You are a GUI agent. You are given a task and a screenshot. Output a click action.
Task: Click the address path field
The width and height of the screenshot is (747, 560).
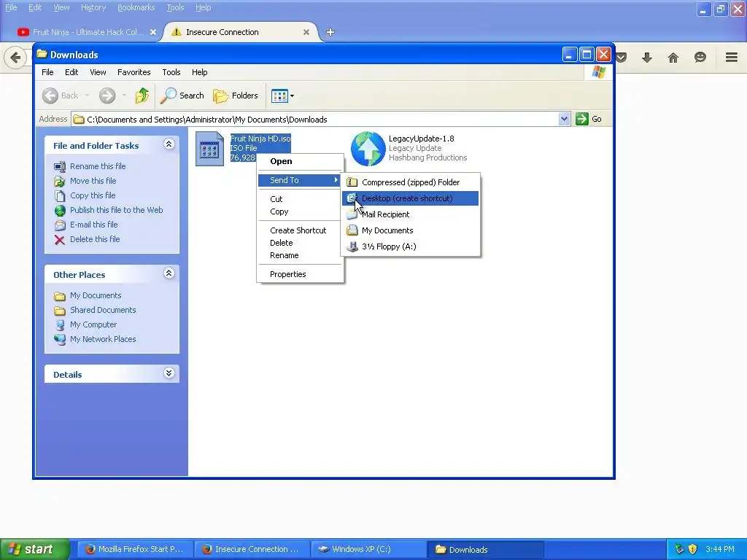coord(314,120)
